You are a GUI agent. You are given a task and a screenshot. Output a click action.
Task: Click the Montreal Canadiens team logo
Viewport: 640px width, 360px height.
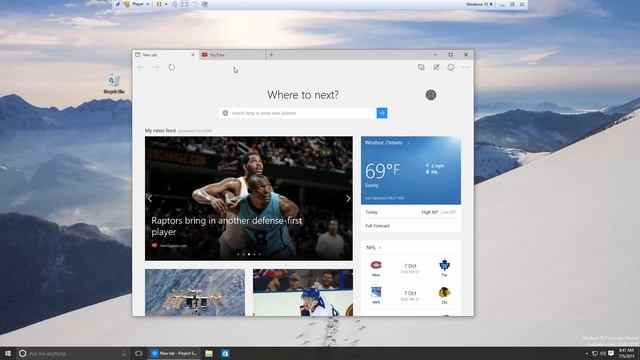376,265
